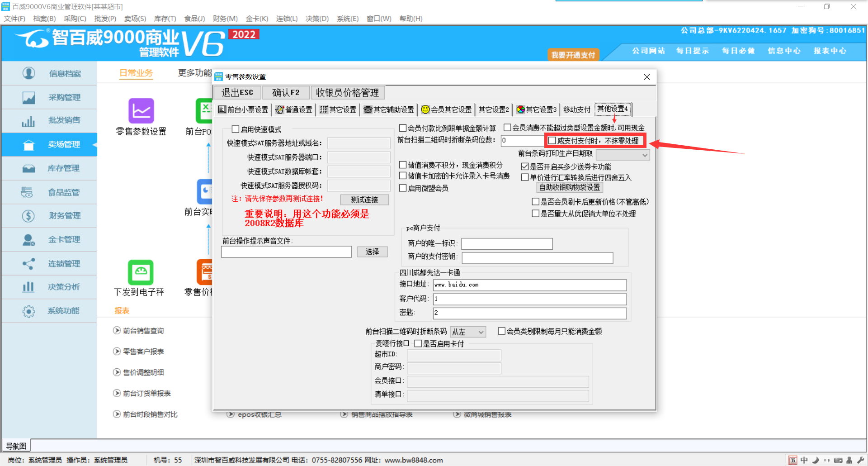Image resolution: width=868 pixels, height=466 pixels.
Task: Open 财务管理 dollar icon in sidebar
Action: pyautogui.click(x=28, y=216)
